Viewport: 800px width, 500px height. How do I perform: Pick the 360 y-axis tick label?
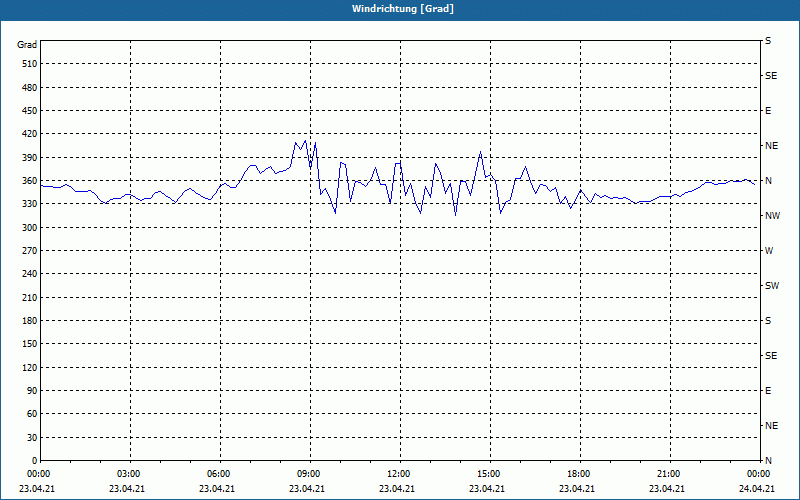30,181
